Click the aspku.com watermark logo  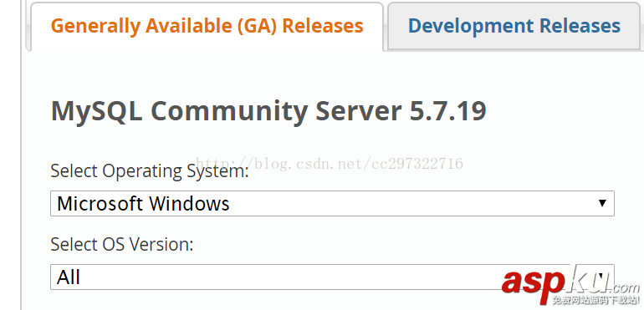click(x=570, y=285)
